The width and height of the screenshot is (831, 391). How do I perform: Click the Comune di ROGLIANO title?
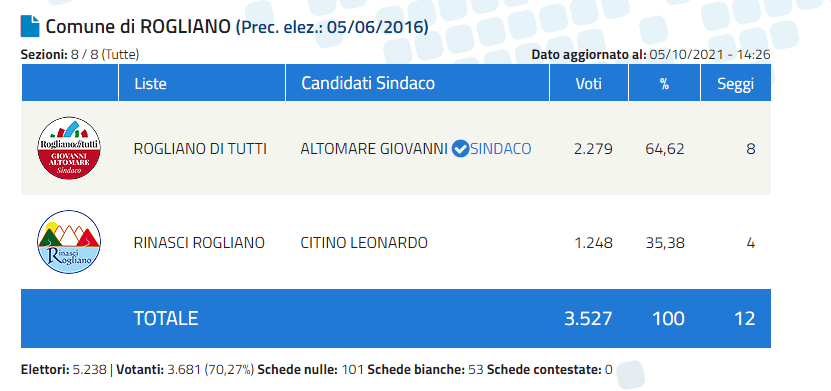[138, 26]
